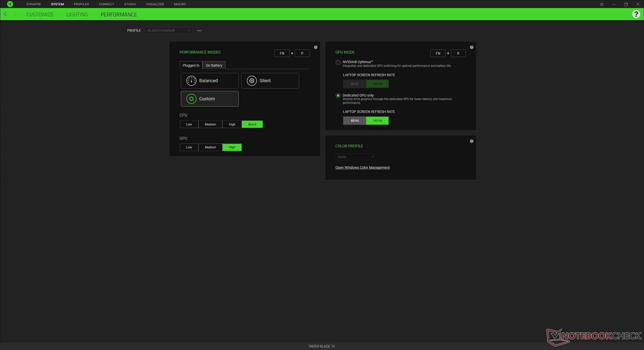Set Dedicated GPU refresh rate to 60 Hz

[x=355, y=121]
